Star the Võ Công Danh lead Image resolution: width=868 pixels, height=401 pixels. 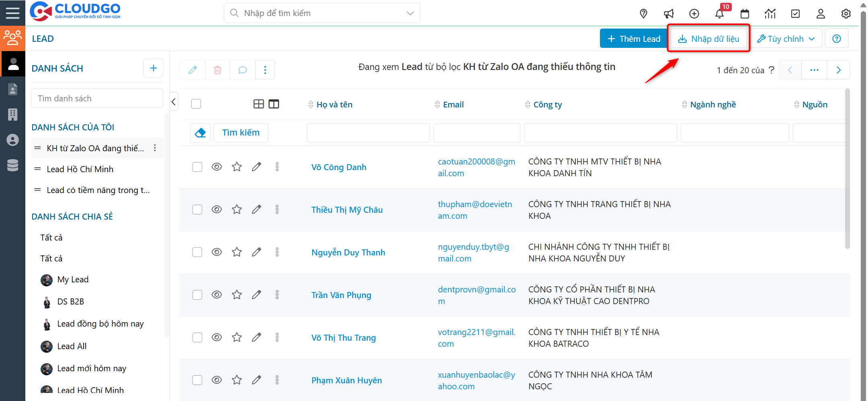point(237,167)
